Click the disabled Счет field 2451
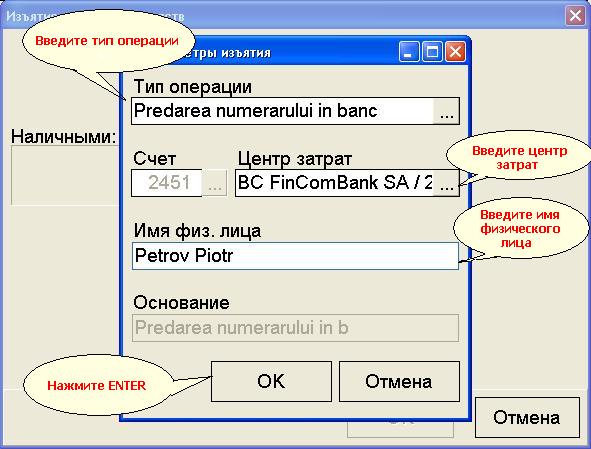 click(x=167, y=183)
